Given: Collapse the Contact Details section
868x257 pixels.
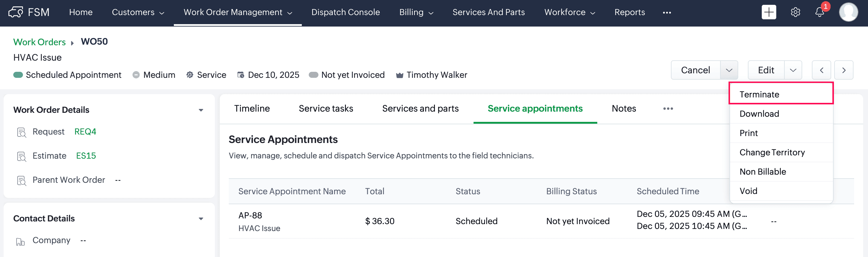Looking at the screenshot, I should pyautogui.click(x=201, y=219).
